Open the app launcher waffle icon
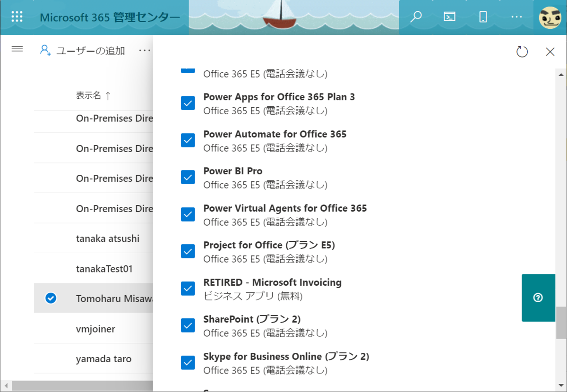The width and height of the screenshot is (567, 392). pyautogui.click(x=17, y=17)
